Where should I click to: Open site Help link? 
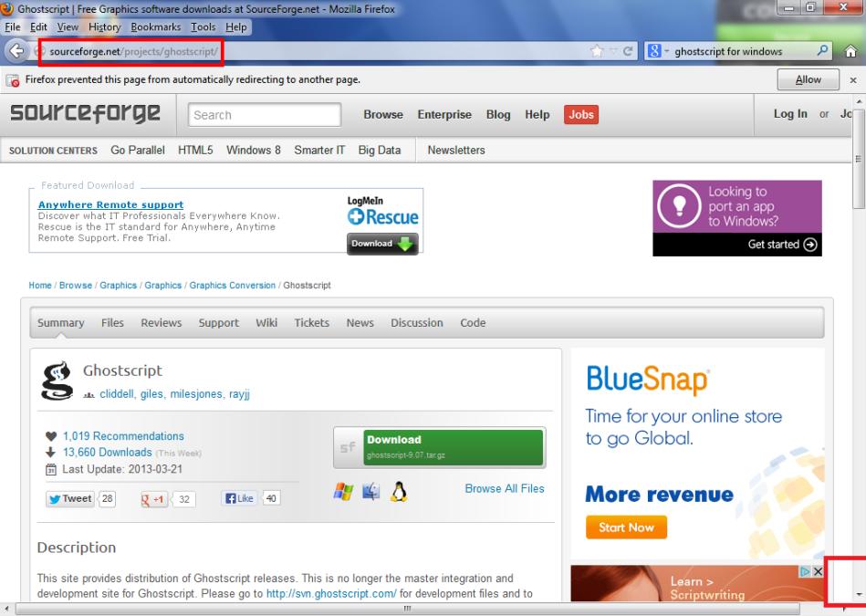pos(537,114)
